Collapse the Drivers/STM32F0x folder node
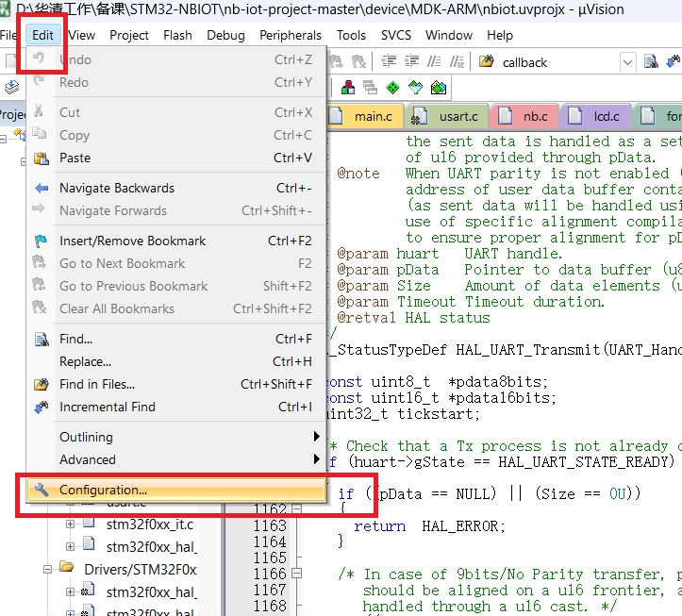Viewport: 682px width, 616px height. pos(47,569)
